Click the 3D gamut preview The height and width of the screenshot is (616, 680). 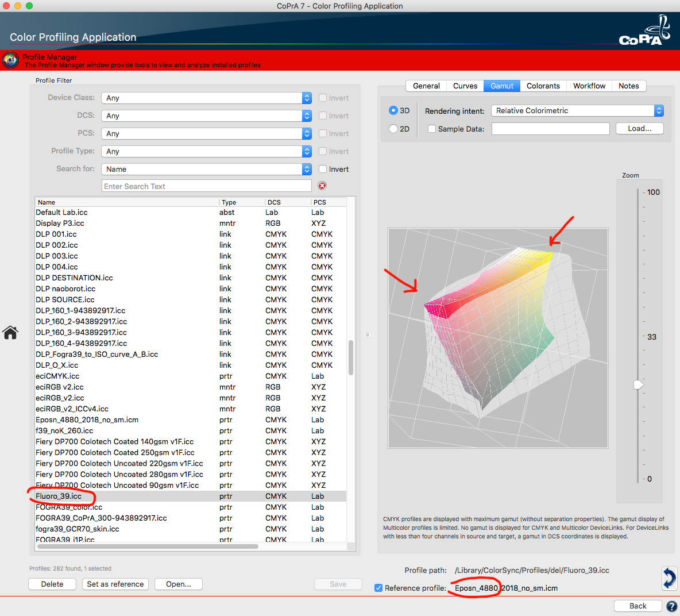(x=498, y=338)
